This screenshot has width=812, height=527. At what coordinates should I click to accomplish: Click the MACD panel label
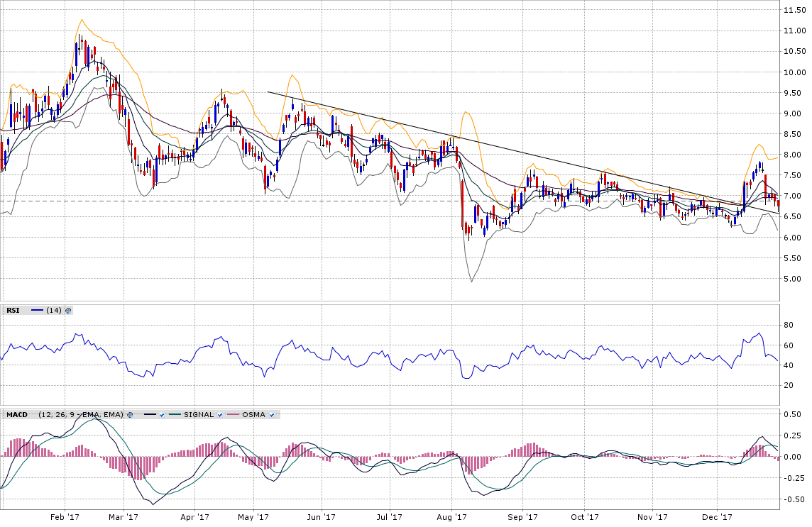17,414
